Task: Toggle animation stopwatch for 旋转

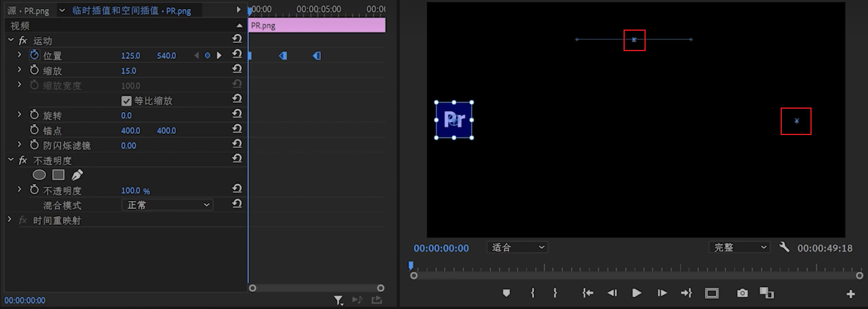Action: click(x=34, y=115)
